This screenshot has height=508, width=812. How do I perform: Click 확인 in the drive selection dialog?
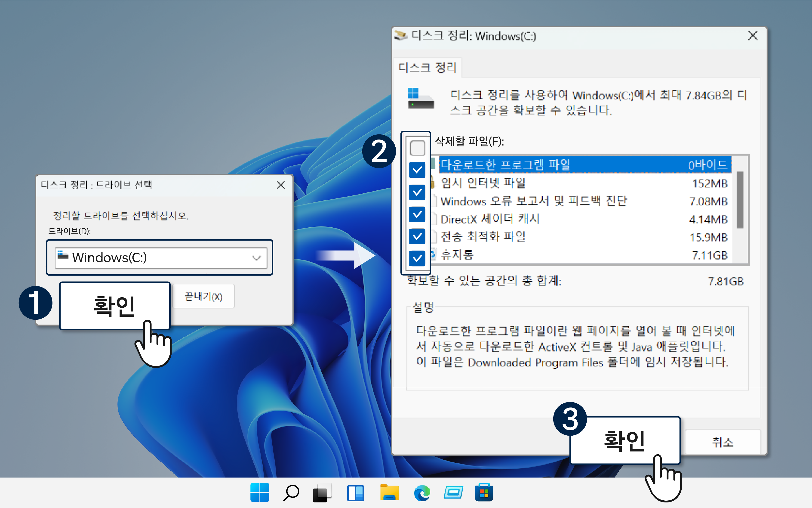pos(115,307)
